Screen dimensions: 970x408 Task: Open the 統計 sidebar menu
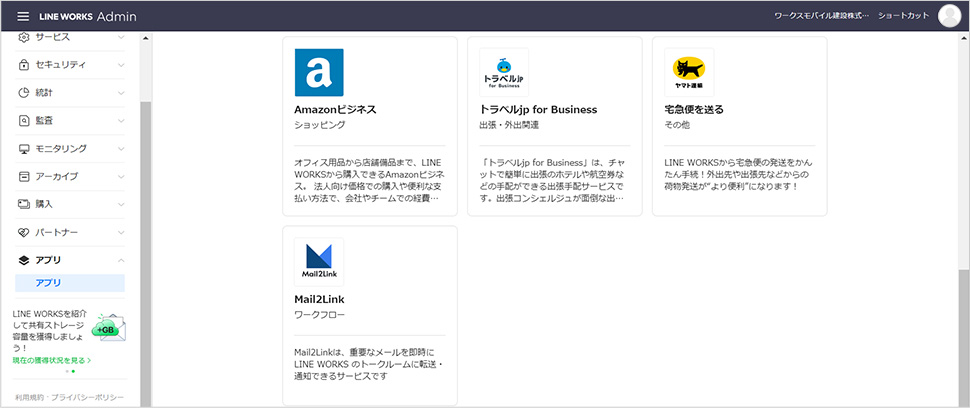[70, 93]
